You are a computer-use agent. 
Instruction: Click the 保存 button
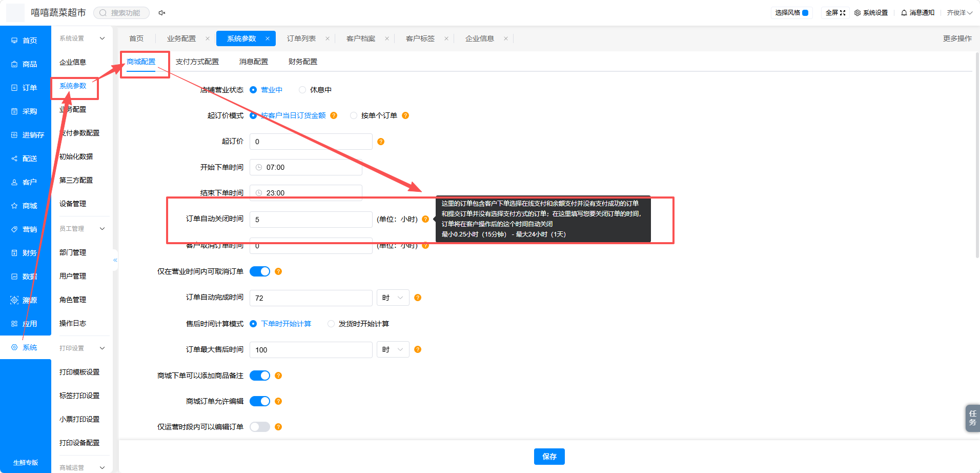point(549,457)
